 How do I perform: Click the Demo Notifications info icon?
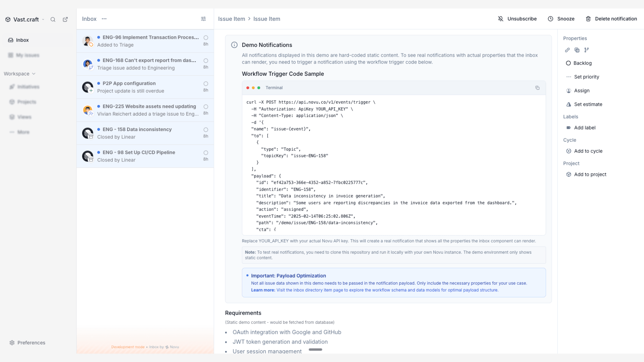point(234,45)
